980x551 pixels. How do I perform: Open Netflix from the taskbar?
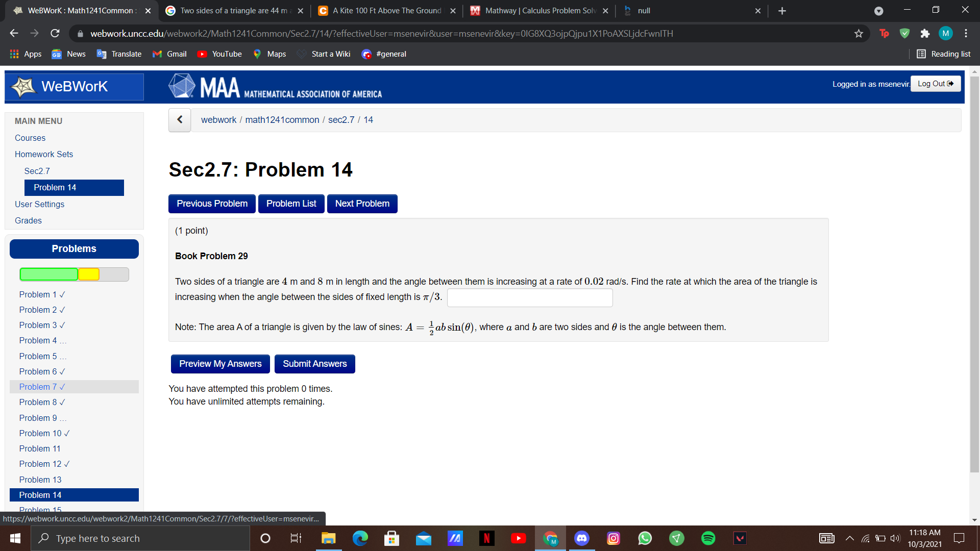point(486,538)
